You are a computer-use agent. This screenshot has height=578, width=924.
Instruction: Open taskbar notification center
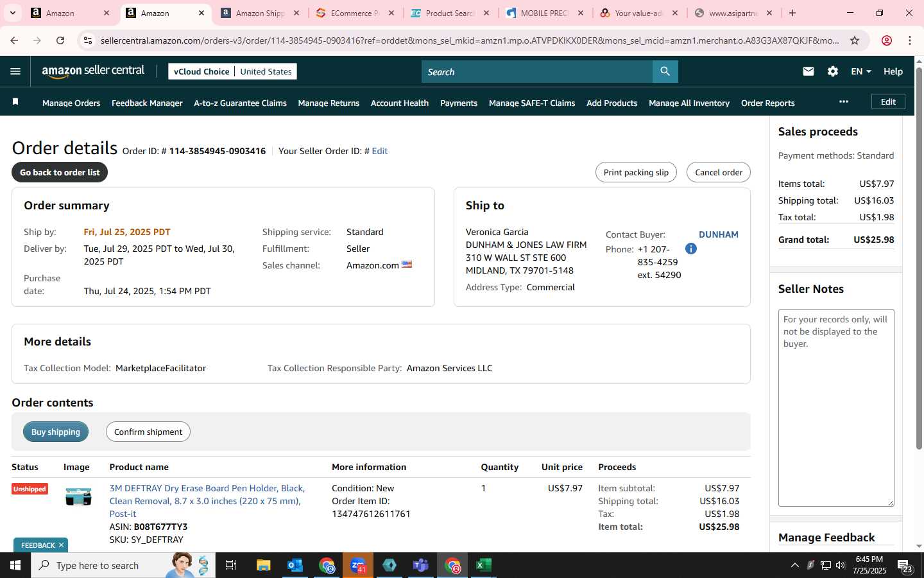click(905, 566)
